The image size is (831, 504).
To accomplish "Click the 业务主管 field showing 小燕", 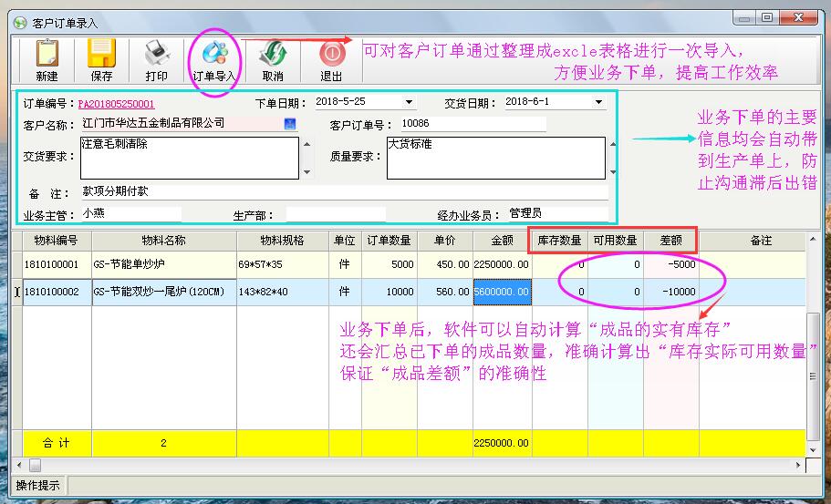I will point(130,213).
